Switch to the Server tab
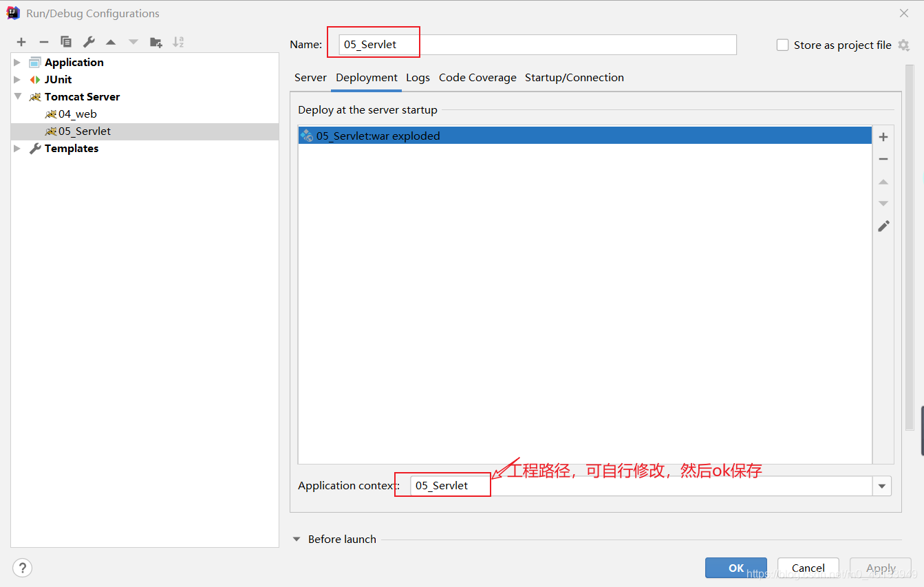Screen dimensions: 924x587 click(x=310, y=78)
